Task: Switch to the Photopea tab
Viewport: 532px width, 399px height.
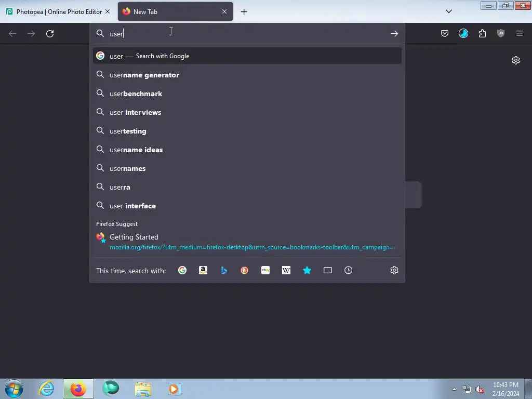Action: tap(58, 11)
